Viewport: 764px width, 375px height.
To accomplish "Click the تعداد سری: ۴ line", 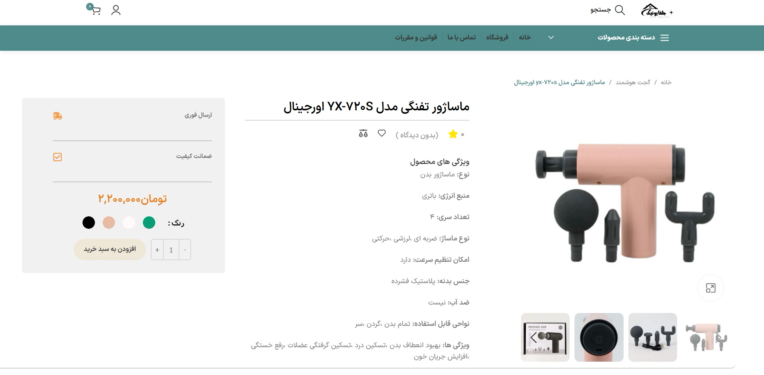I will click(x=450, y=217).
